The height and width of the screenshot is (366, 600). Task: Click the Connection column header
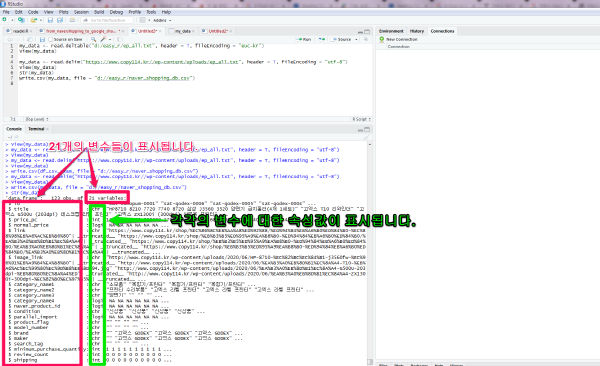point(398,46)
